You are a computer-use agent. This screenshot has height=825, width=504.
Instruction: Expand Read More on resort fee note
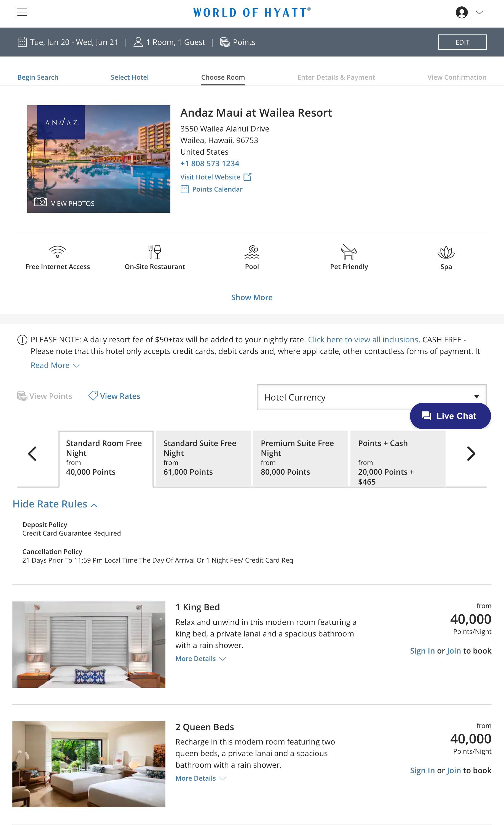55,365
